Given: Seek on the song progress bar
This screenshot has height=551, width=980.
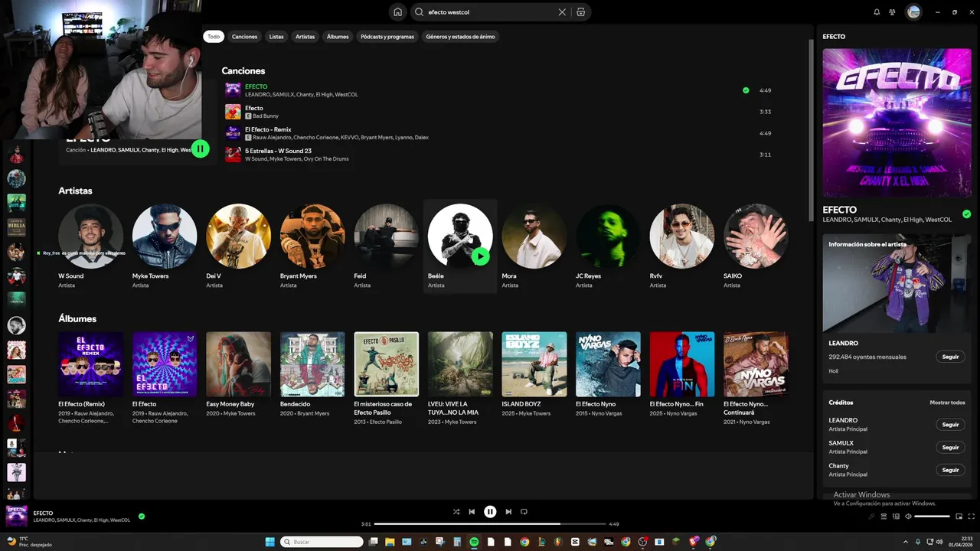Looking at the screenshot, I should 490,524.
